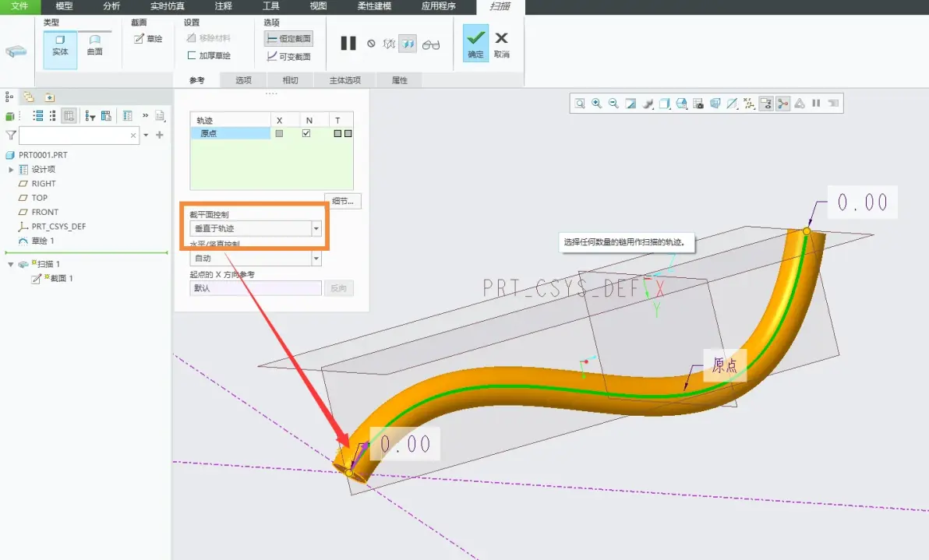The image size is (929, 560).
Task: Select the 实体 solid type icon
Action: [60, 46]
